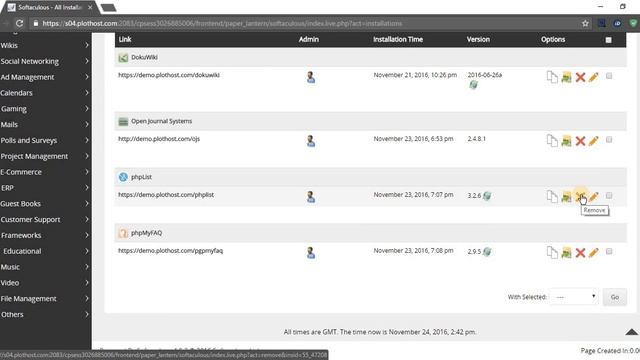Image resolution: width=640 pixels, height=360 pixels.
Task: Remove the phpList installation
Action: coord(580,196)
